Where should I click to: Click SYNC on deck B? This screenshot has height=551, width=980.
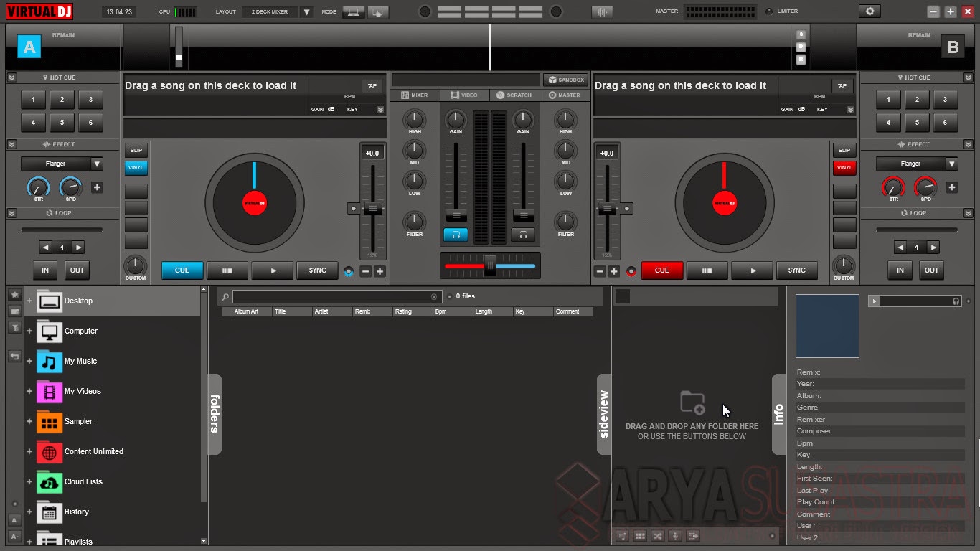797,270
